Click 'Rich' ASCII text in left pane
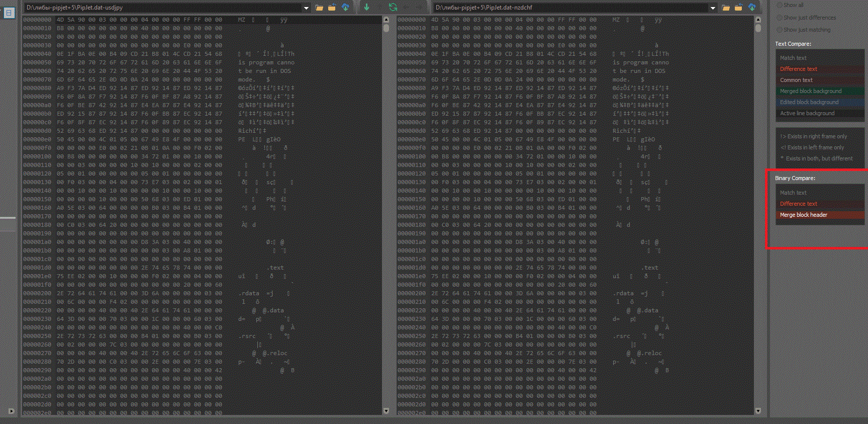Viewport: 868px width, 424px height. [x=246, y=131]
